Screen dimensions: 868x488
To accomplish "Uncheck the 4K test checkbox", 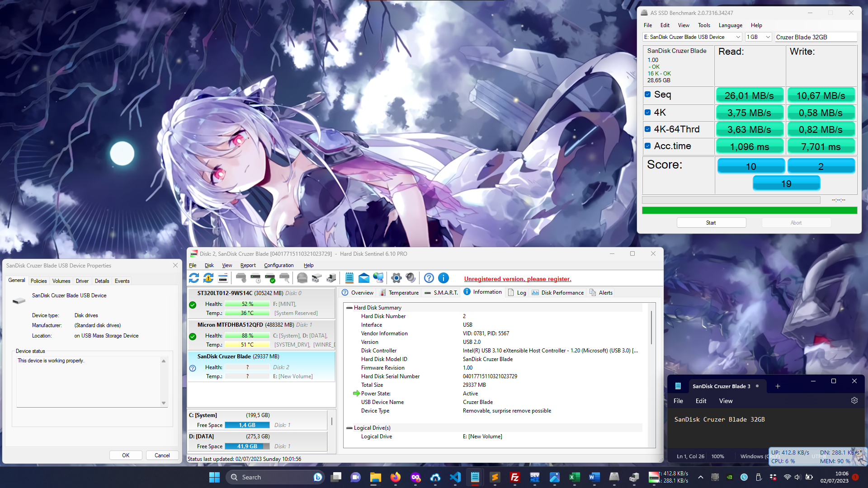I will coord(648,113).
